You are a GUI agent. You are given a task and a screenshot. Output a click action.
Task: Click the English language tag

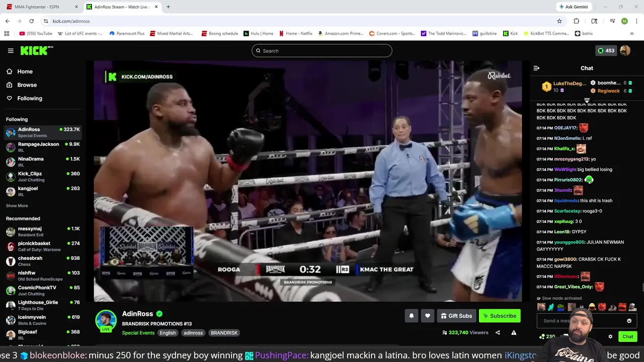(168, 333)
